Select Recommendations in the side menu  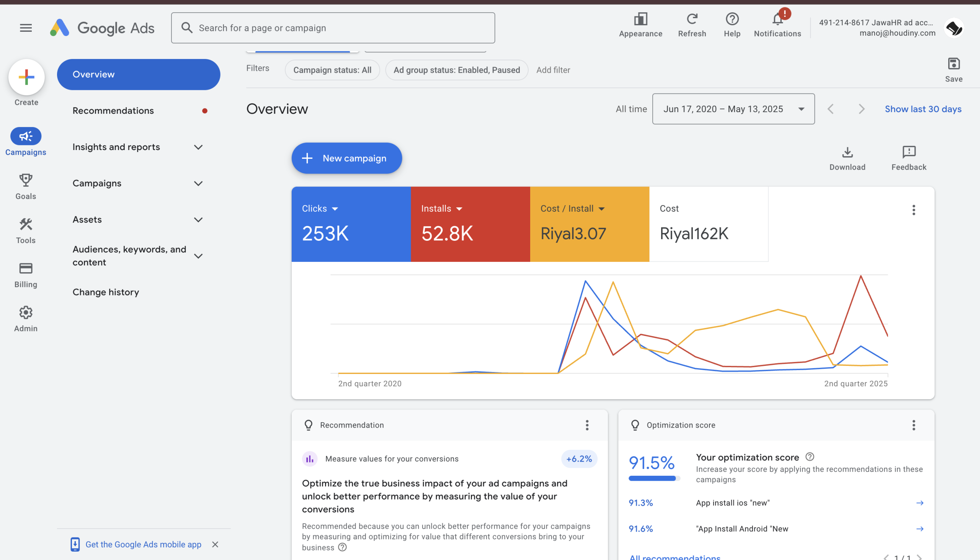[113, 111]
